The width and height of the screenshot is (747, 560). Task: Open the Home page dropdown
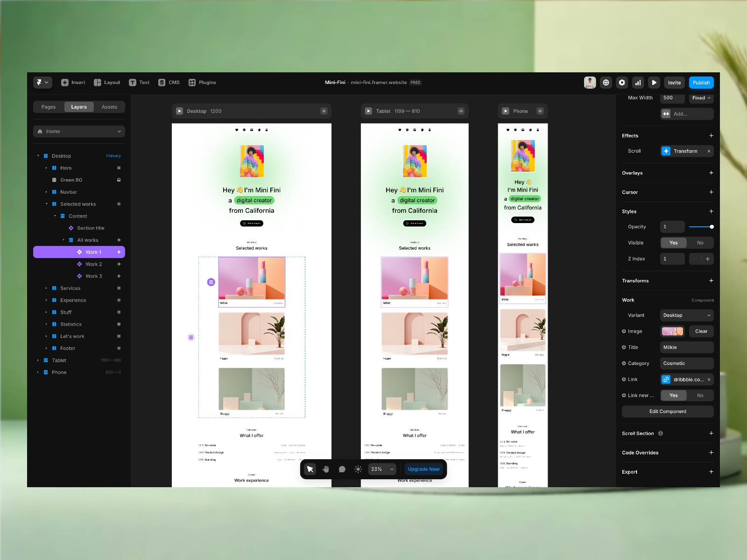click(78, 131)
